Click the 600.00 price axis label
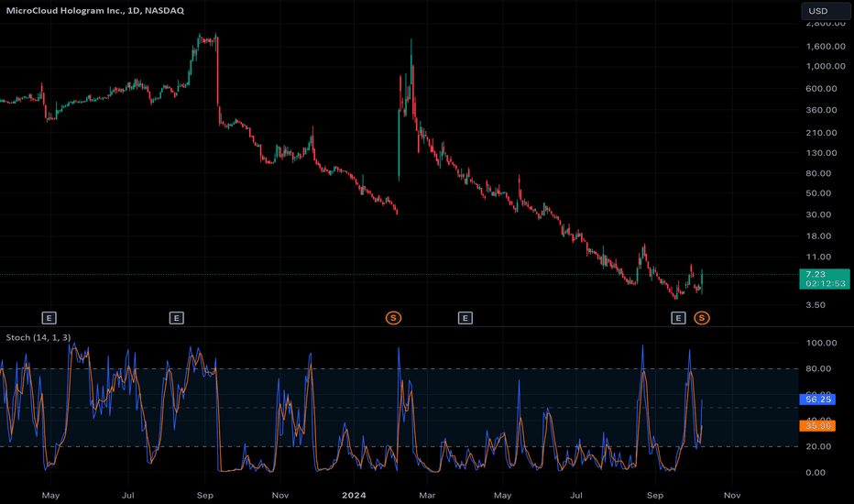854x504 pixels. click(x=821, y=88)
